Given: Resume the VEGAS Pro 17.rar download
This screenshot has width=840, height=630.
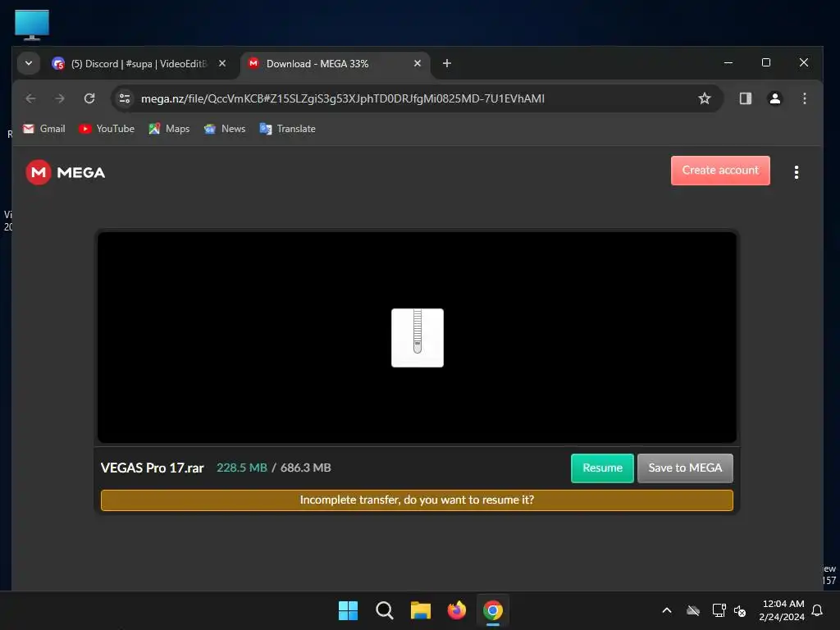Looking at the screenshot, I should coord(602,468).
